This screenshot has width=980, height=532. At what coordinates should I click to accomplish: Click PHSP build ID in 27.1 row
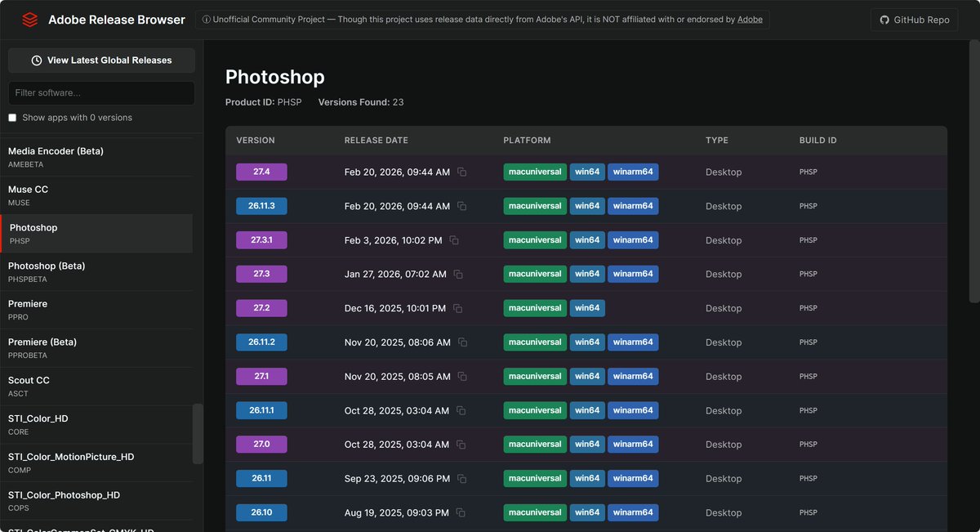tap(808, 377)
